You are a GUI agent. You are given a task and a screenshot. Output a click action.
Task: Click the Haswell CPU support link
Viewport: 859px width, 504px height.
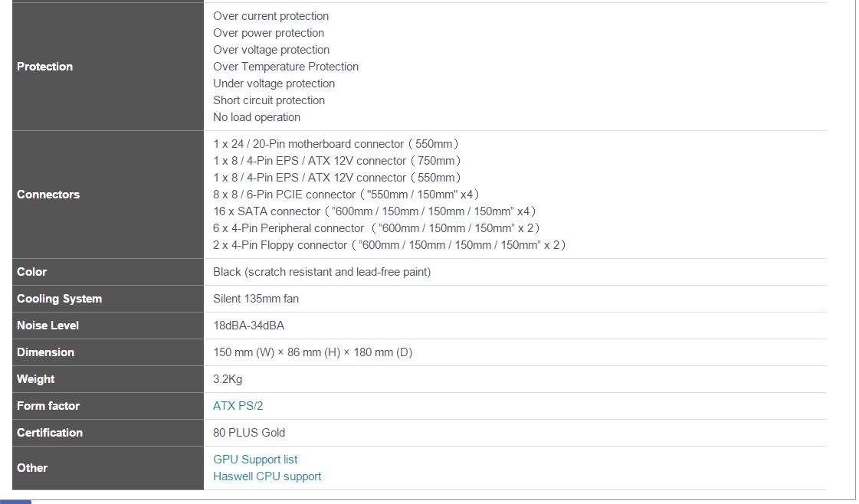(x=267, y=476)
